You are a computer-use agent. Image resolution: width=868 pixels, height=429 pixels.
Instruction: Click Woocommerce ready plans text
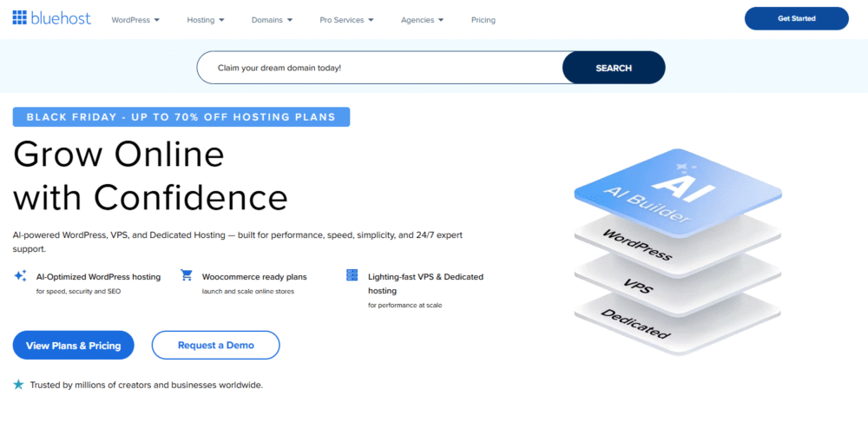[x=254, y=277]
